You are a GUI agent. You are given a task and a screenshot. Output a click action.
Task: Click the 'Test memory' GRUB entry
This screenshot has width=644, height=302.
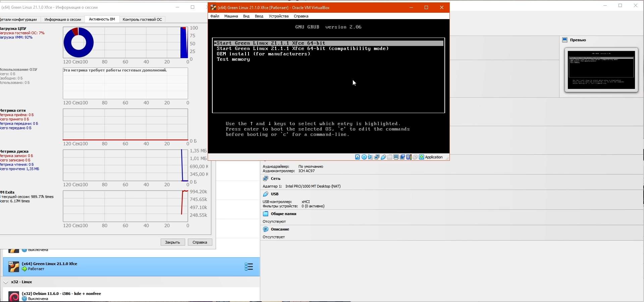pyautogui.click(x=233, y=59)
